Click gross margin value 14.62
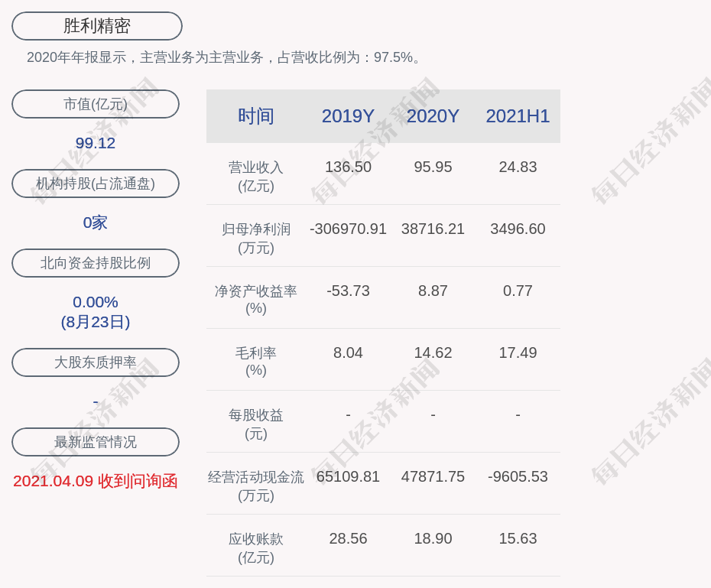This screenshot has height=588, width=711. point(433,352)
